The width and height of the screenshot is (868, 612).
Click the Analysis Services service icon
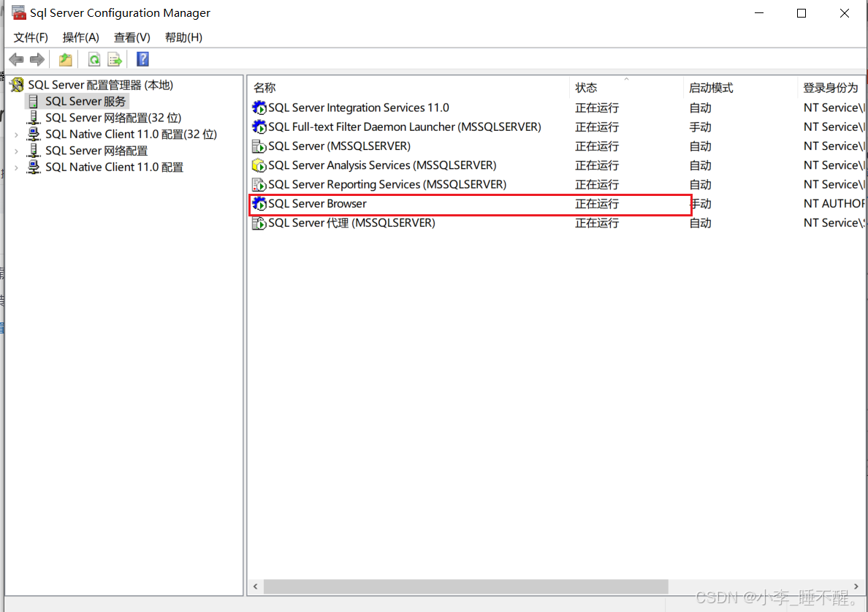(259, 165)
